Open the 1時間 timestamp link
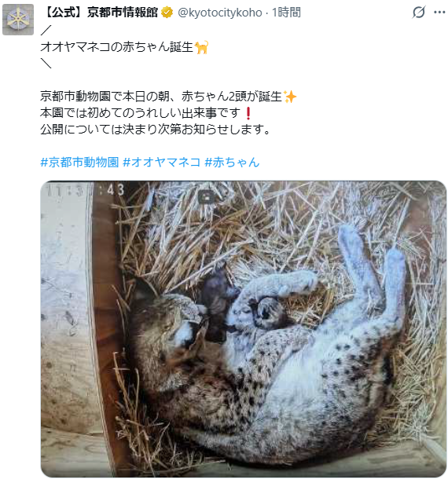This screenshot has width=448, height=483. pyautogui.click(x=286, y=13)
